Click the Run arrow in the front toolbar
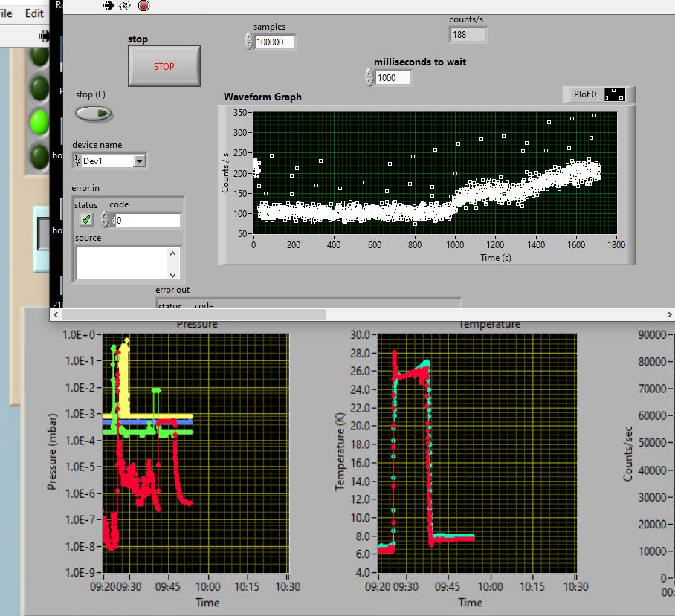This screenshot has height=616, width=675. click(109, 6)
